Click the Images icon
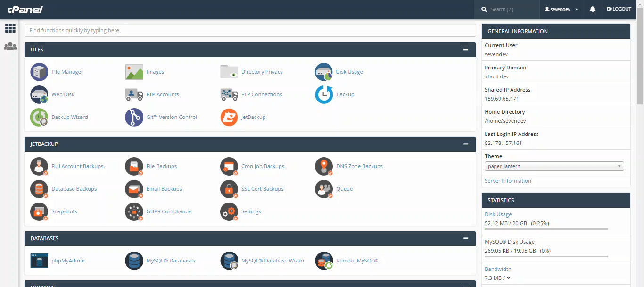Viewport: 644px width, 287px height. 134,72
